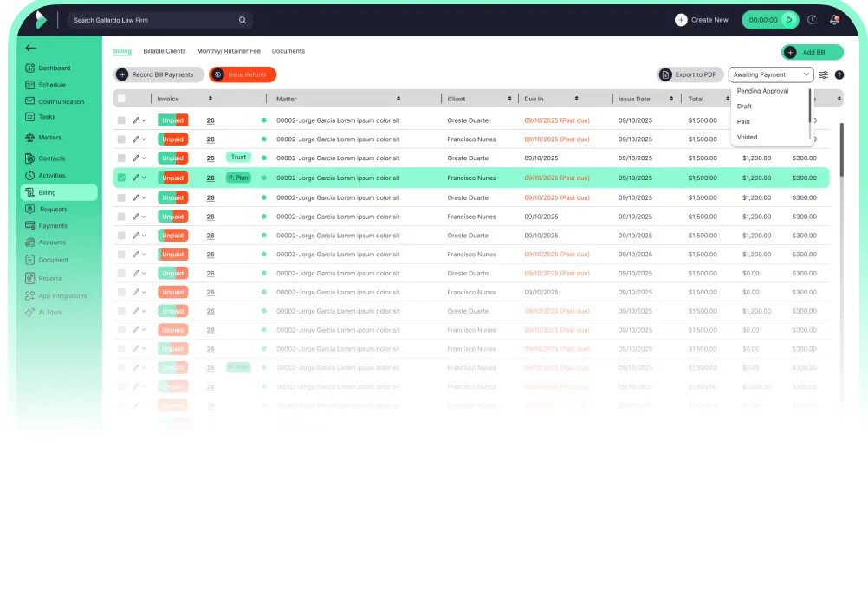Click the Matters scales icon in sidebar
Viewport: 868px width, 595px height.
click(31, 137)
